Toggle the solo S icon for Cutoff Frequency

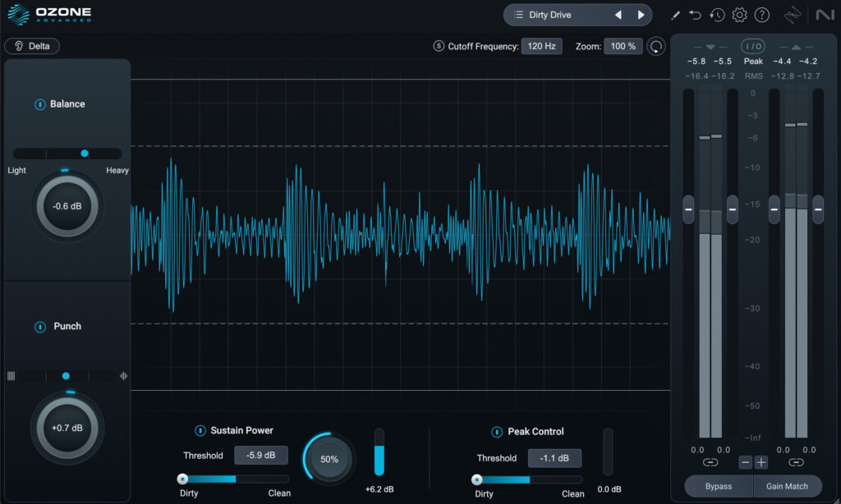(439, 46)
